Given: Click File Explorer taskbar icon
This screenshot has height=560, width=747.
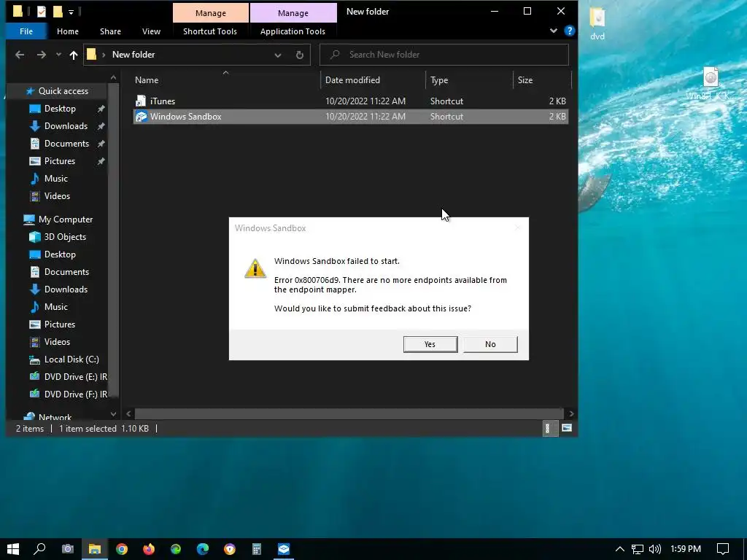Looking at the screenshot, I should coord(94,549).
